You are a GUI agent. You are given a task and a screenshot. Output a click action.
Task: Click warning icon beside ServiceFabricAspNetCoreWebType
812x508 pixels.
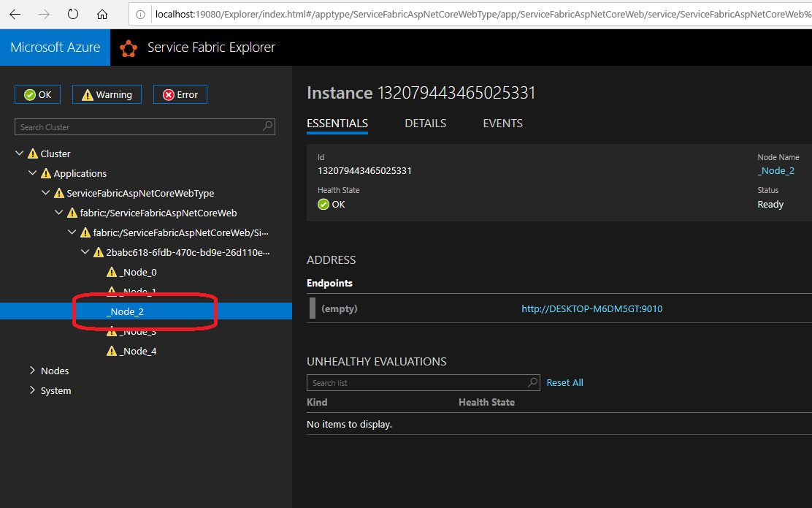pos(59,193)
